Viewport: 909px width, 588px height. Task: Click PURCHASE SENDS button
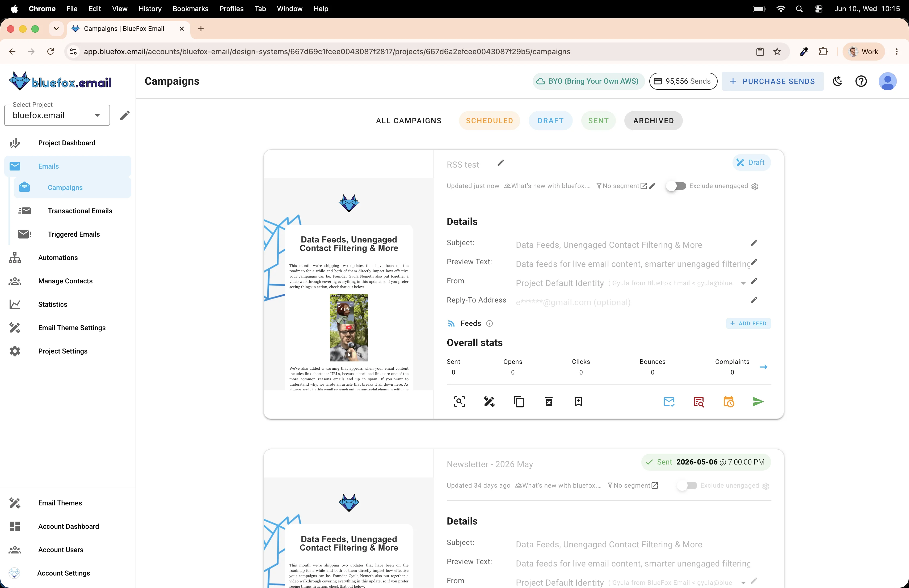[772, 81]
